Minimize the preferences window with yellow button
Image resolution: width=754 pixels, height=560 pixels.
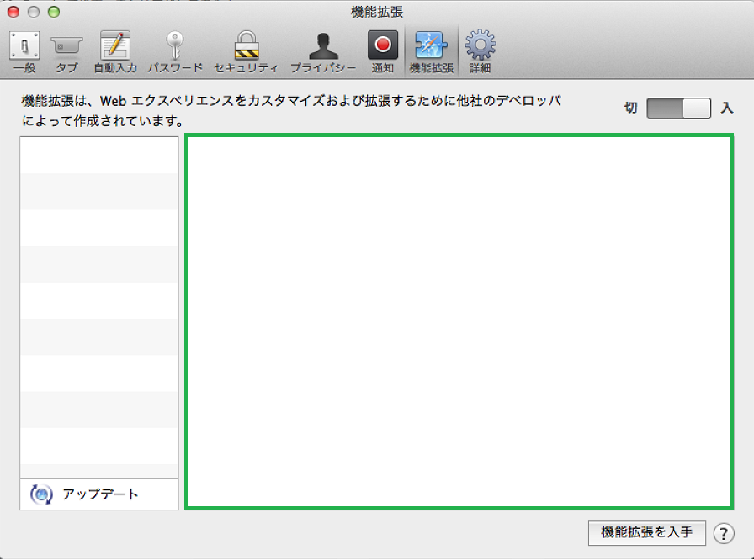pyautogui.click(x=34, y=12)
